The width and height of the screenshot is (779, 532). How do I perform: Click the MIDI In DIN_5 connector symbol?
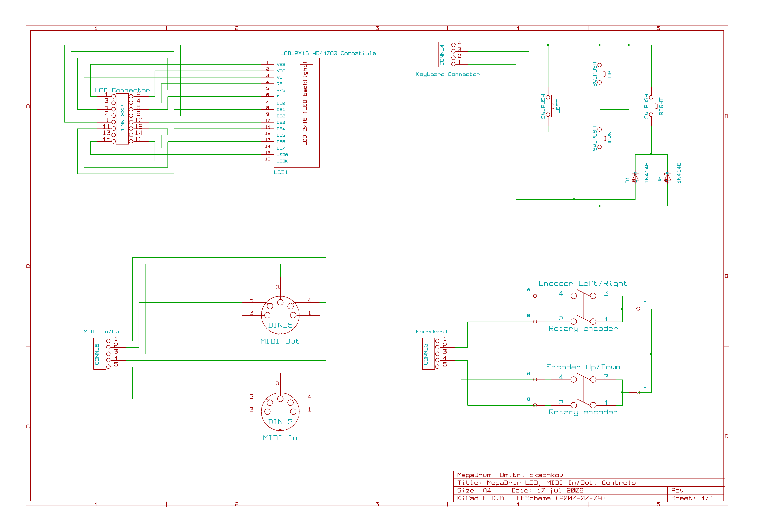280,412
